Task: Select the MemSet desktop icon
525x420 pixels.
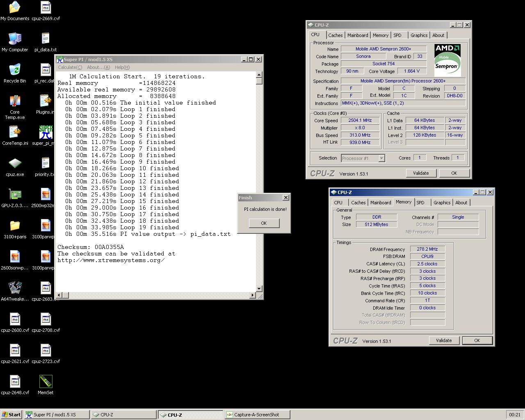Action: 46,385
